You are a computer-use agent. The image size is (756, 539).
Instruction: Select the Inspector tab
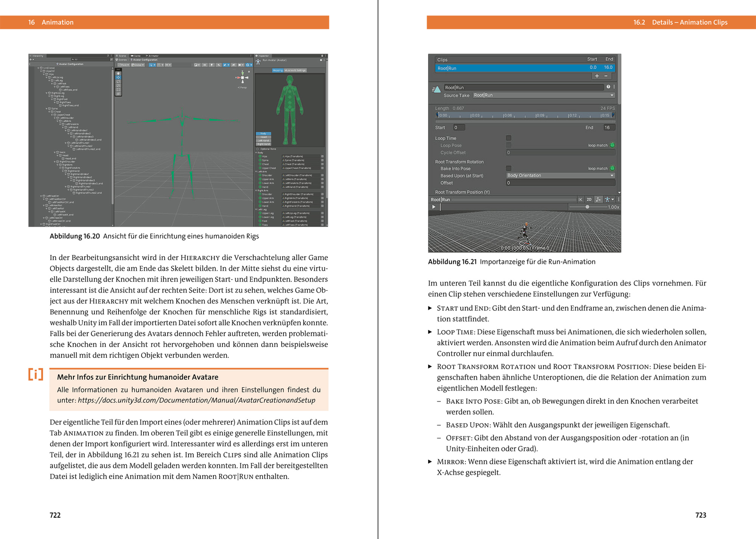tap(263, 56)
